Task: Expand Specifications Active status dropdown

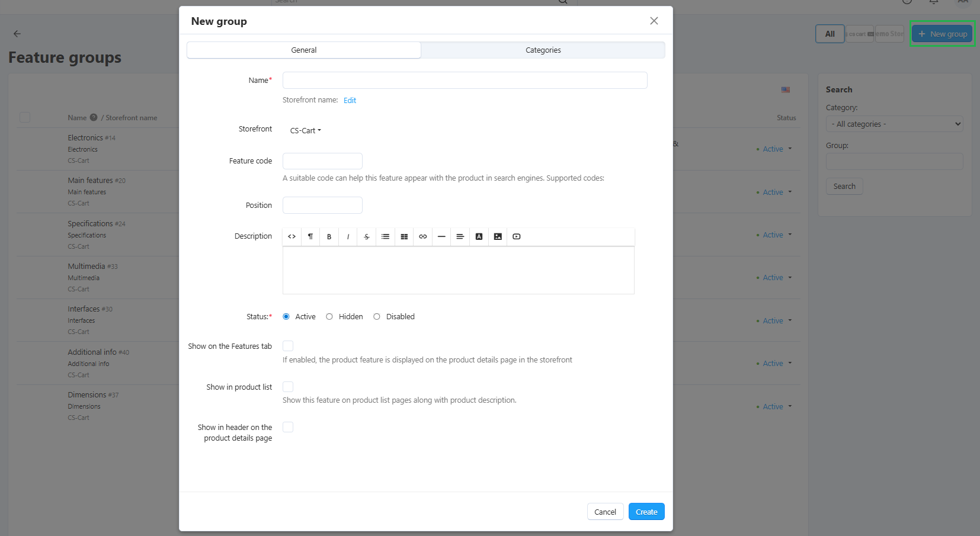Action: pos(776,235)
